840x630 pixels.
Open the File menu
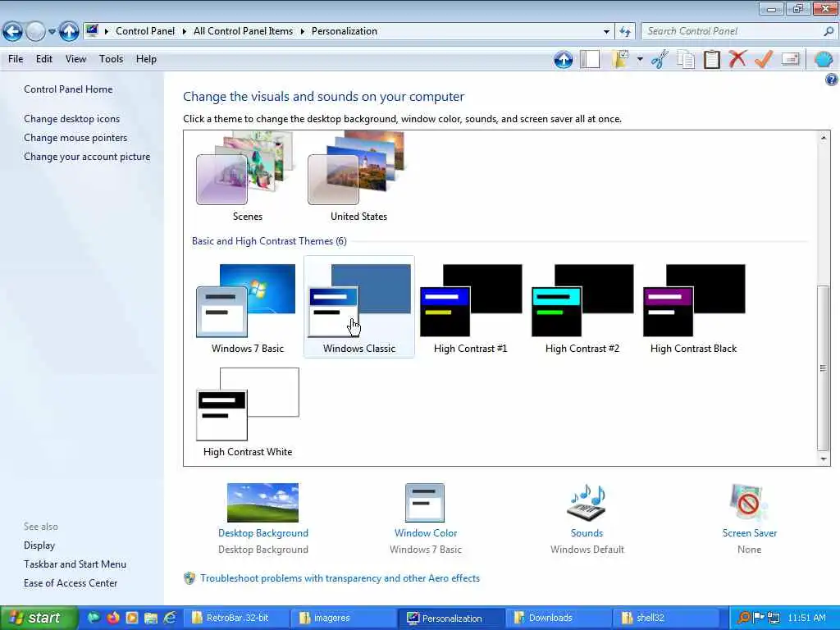tap(16, 59)
